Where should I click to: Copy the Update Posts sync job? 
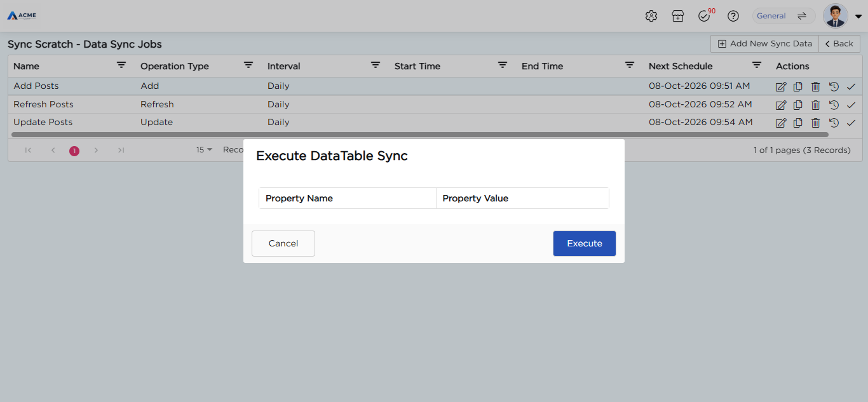pyautogui.click(x=798, y=123)
